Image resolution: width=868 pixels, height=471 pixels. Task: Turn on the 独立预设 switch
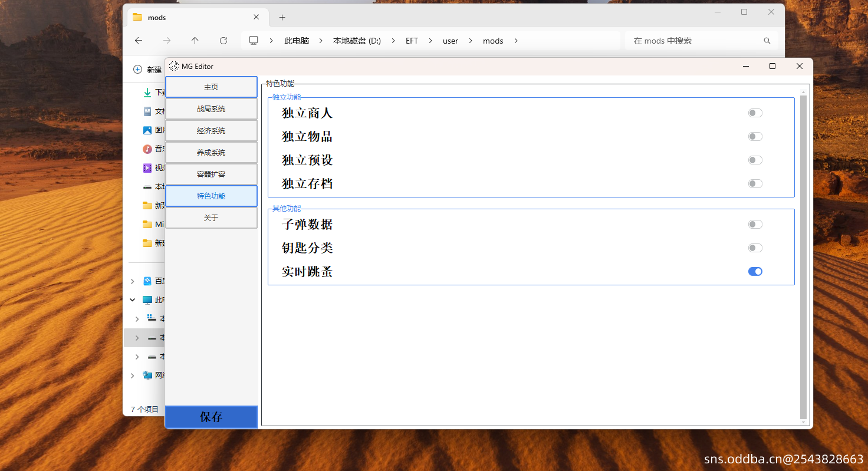click(755, 160)
